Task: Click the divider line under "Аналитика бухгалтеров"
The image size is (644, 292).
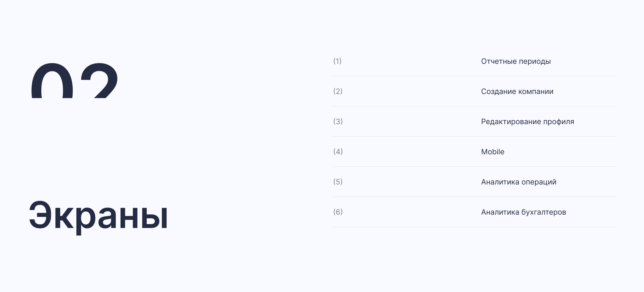Action: click(474, 227)
